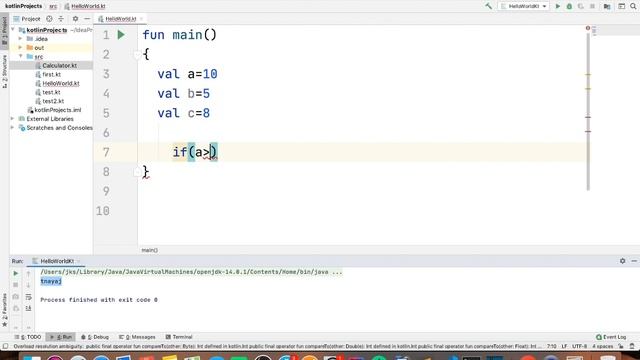Open Project panel gear settings
Screen dimensions: 640x360
pos(75,19)
